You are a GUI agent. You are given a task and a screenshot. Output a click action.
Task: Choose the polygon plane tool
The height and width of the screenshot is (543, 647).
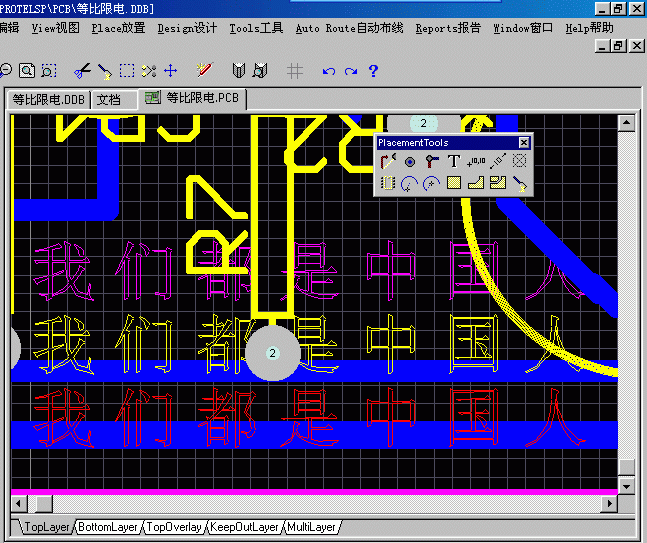(475, 183)
